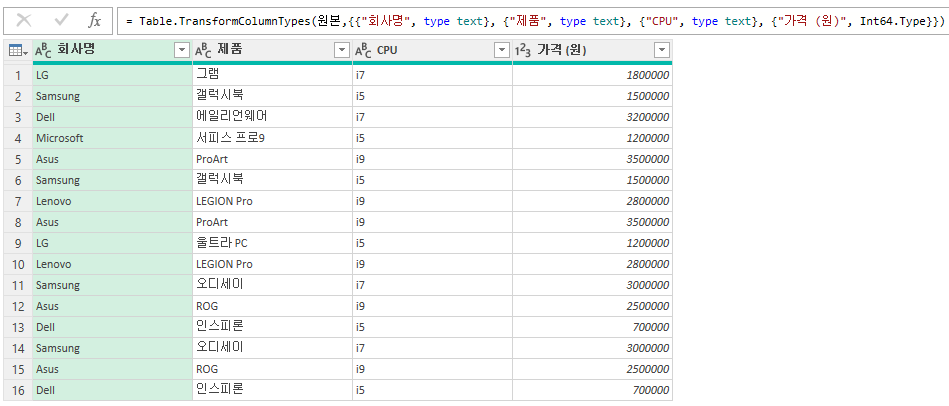This screenshot has height=406, width=949.
Task: Select row number 14
Action: pyautogui.click(x=18, y=349)
